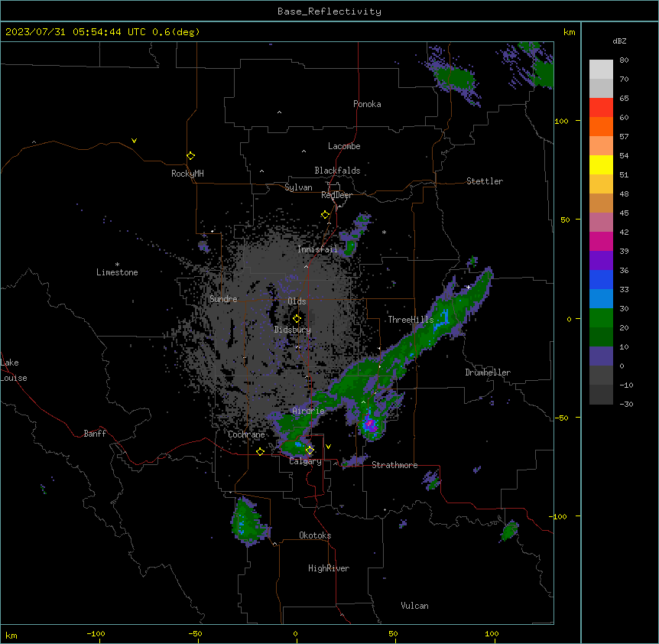Click the white caret marker west of Ponoka
Viewport: 659px width, 644px height.
(x=279, y=112)
